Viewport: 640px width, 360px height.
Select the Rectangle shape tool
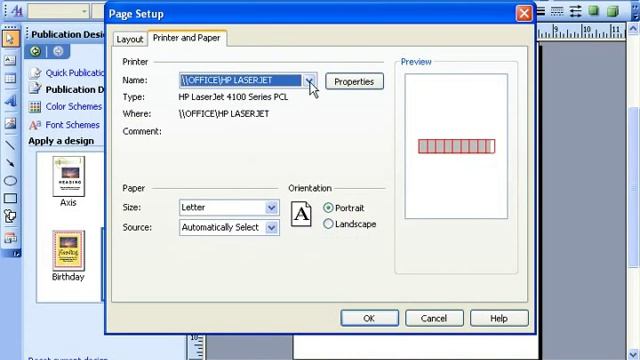10,198
